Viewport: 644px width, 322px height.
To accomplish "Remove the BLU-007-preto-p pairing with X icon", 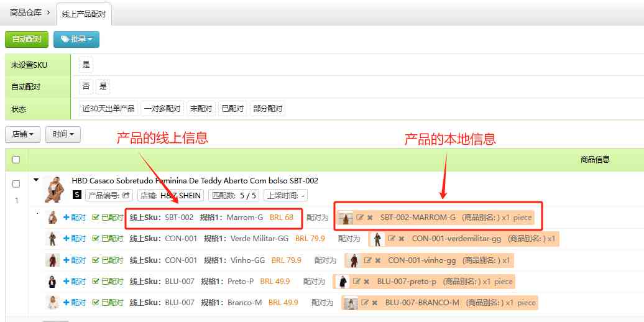I will tap(367, 282).
